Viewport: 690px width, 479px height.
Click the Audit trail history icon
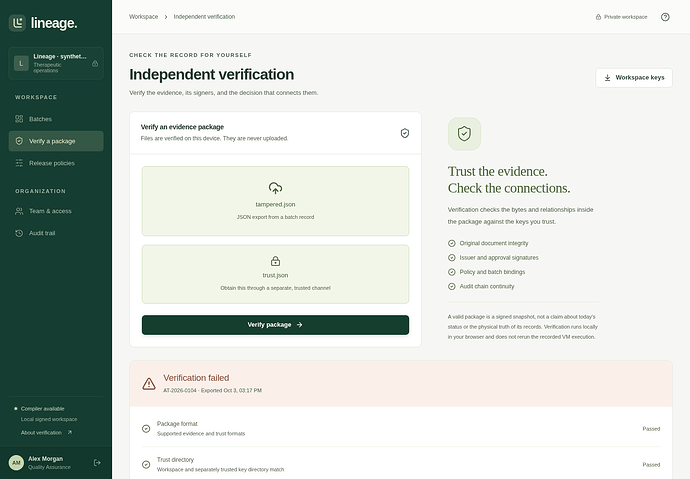pyautogui.click(x=19, y=233)
